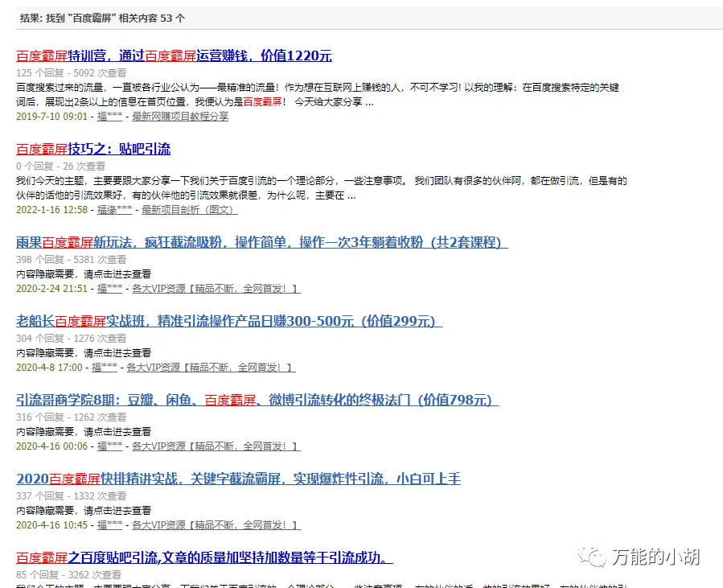Click the '内容隐藏需要' notice under the 雨果 result
The width and height of the screenshot is (723, 588).
tap(84, 274)
